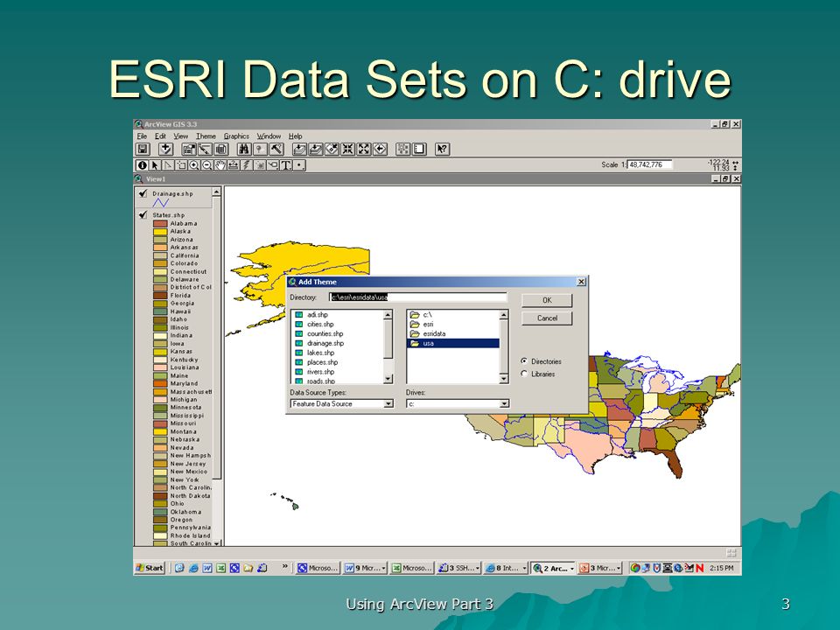The image size is (840, 630).
Task: Select the Vertex Edit tool
Action: 168,165
